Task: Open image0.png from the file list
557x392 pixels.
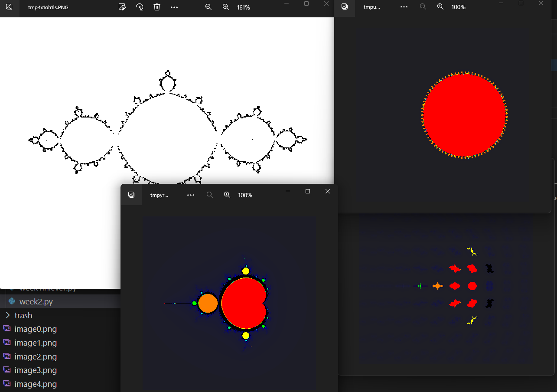Action: 35,329
